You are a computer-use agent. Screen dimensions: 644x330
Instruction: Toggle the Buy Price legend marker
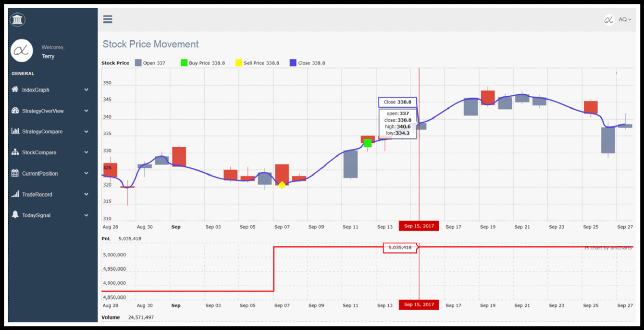[184, 63]
